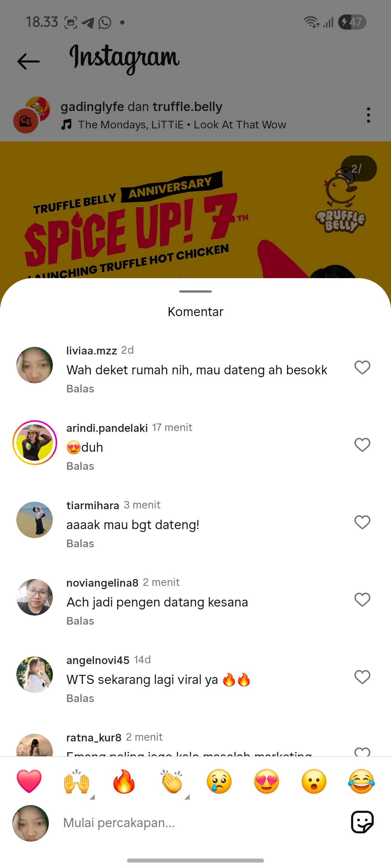Tap the back arrow beside Instagram
The width and height of the screenshot is (391, 868).
29,61
